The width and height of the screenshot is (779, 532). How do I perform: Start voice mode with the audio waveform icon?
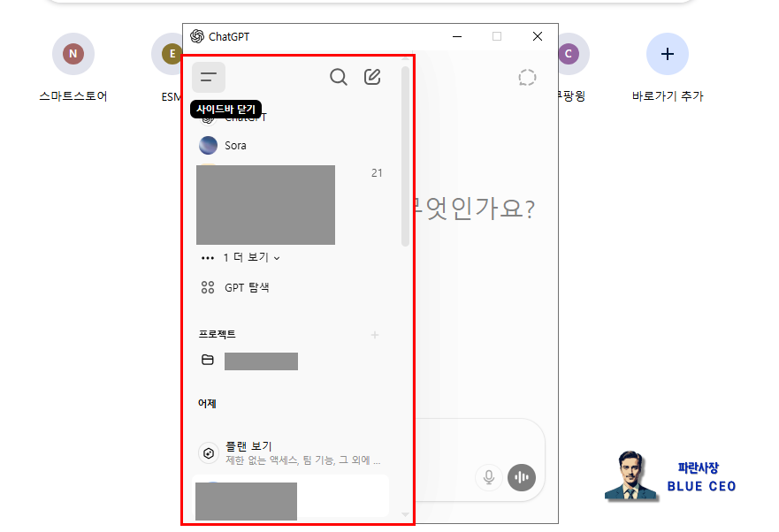pyautogui.click(x=522, y=477)
